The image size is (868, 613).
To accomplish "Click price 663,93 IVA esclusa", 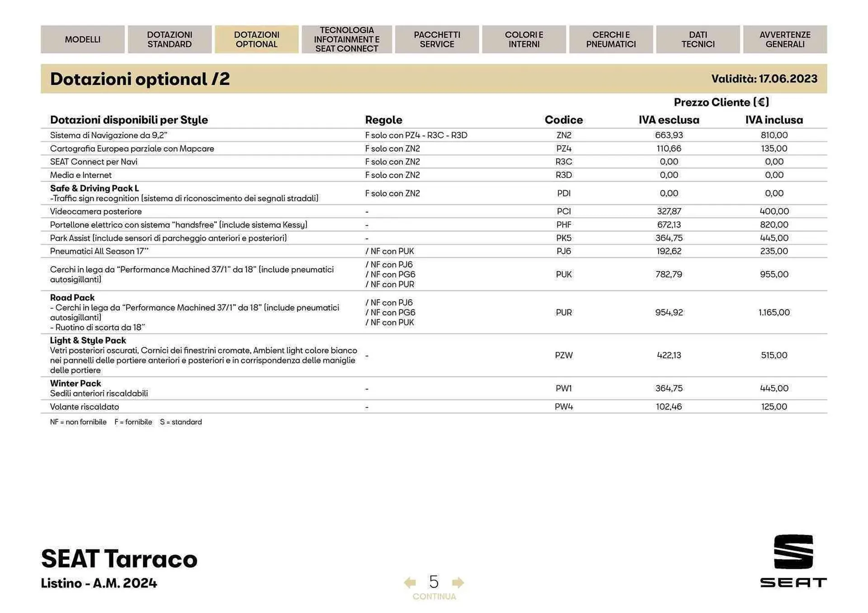I will (x=669, y=135).
